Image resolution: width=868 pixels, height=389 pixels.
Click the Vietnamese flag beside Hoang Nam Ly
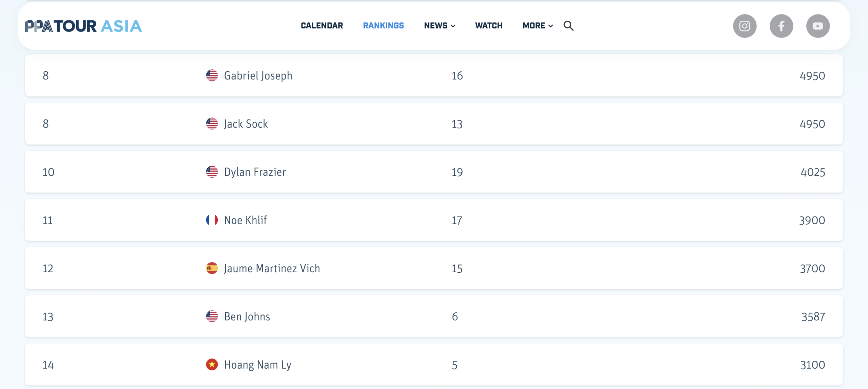tap(212, 365)
